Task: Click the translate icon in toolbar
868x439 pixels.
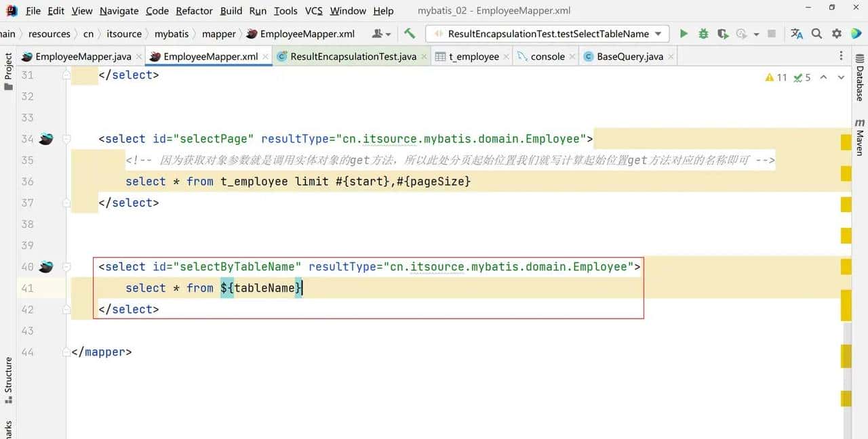Action: coord(797,33)
